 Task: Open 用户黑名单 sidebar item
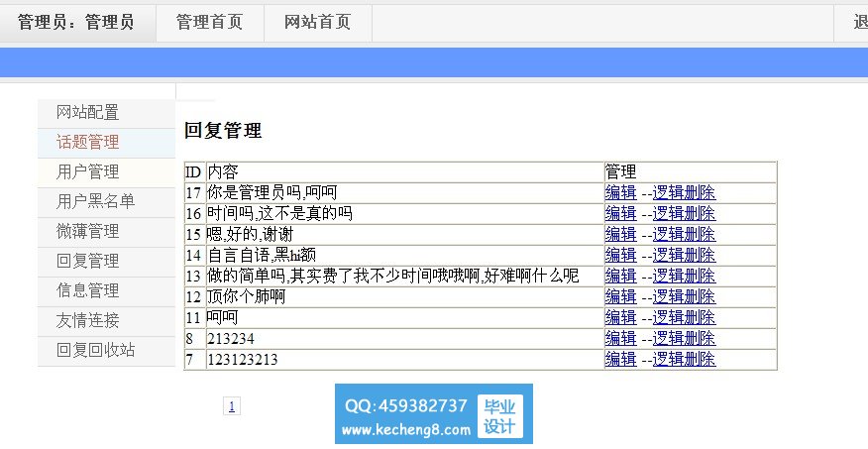point(106,201)
